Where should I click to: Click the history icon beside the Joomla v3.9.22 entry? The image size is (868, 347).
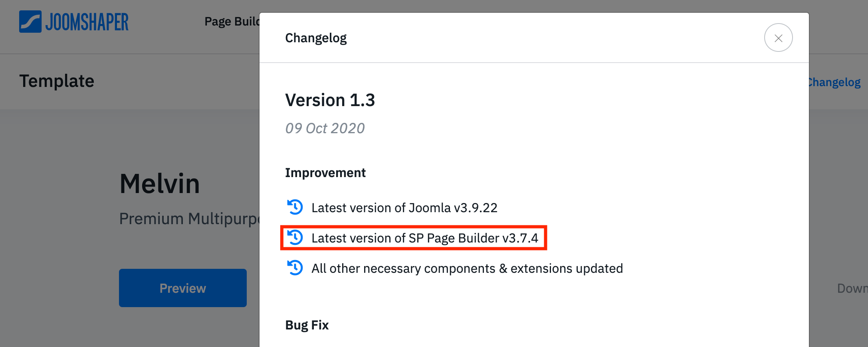click(x=295, y=207)
